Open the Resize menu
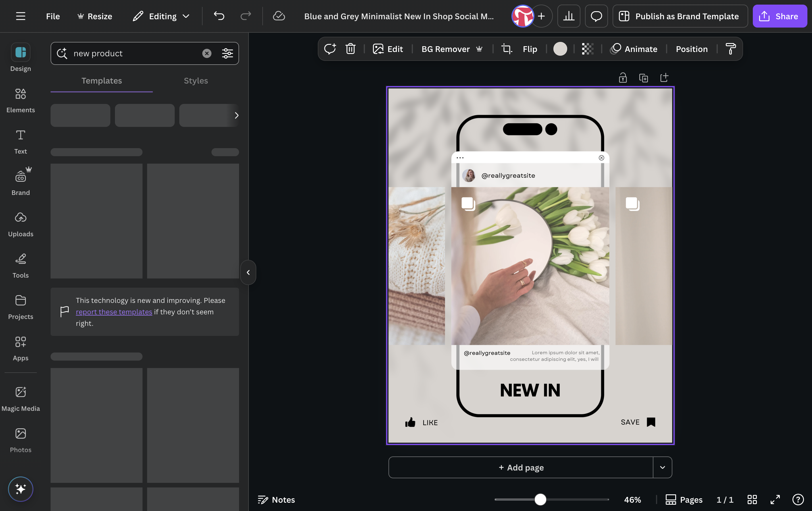 click(x=95, y=16)
